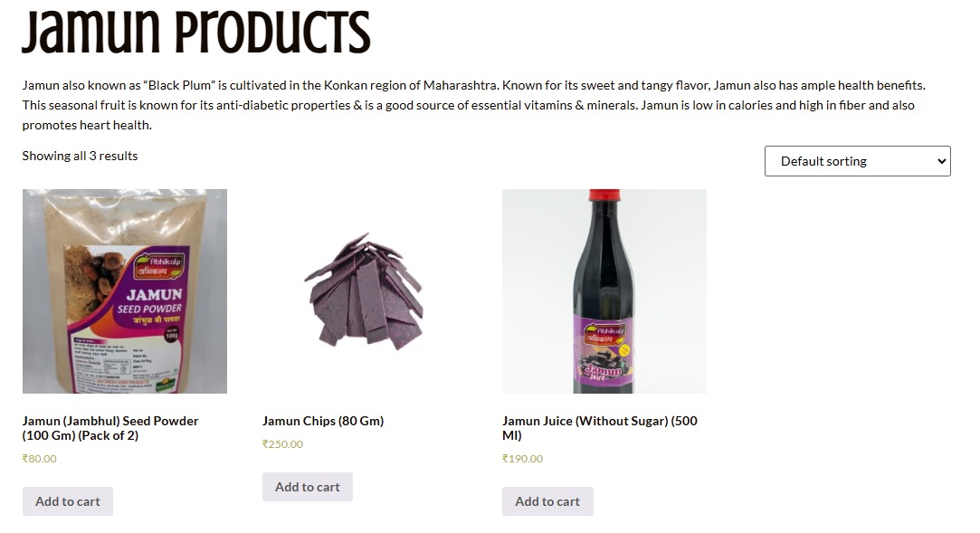Open the Jamun Chips (80 Gm) title link
This screenshot has height=533, width=980.
point(323,421)
